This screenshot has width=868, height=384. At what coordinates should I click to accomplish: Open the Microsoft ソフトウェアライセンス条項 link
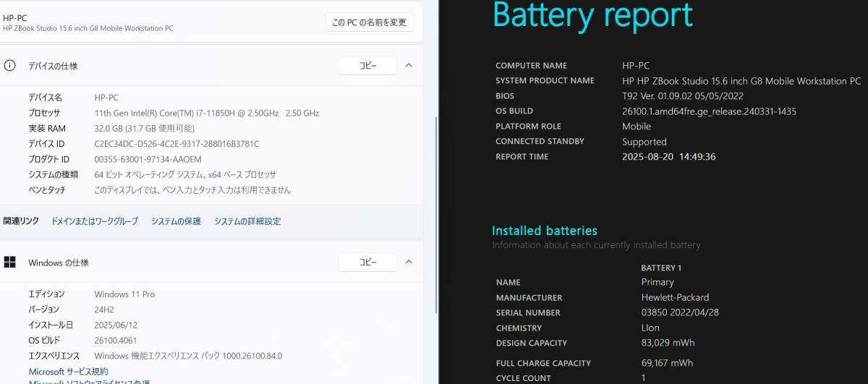point(89,381)
